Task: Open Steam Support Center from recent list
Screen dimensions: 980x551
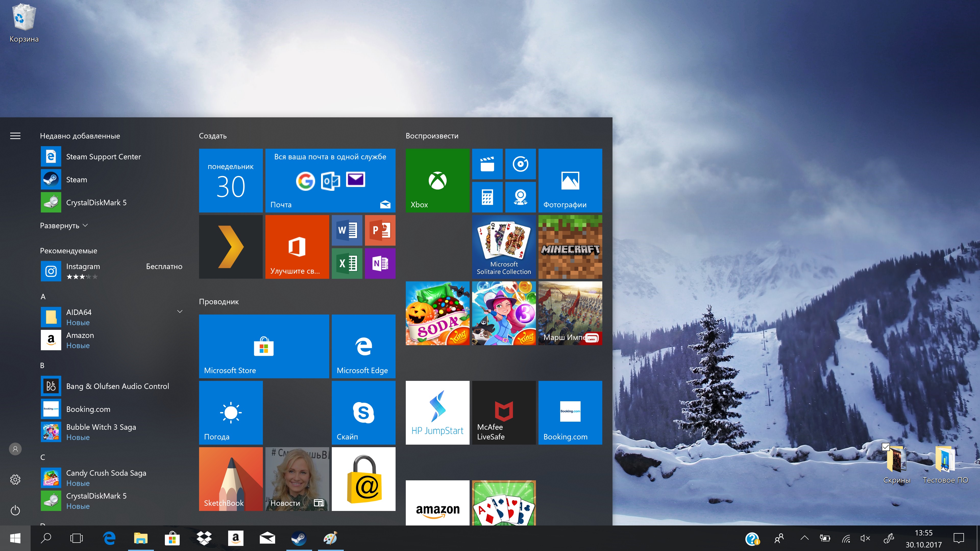Action: click(112, 157)
